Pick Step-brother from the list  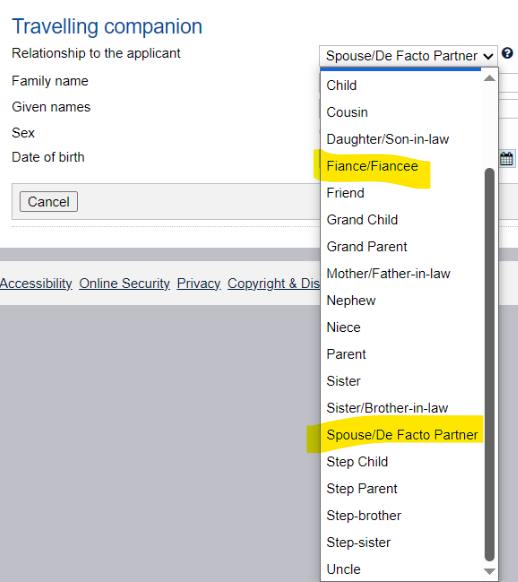[x=364, y=516]
